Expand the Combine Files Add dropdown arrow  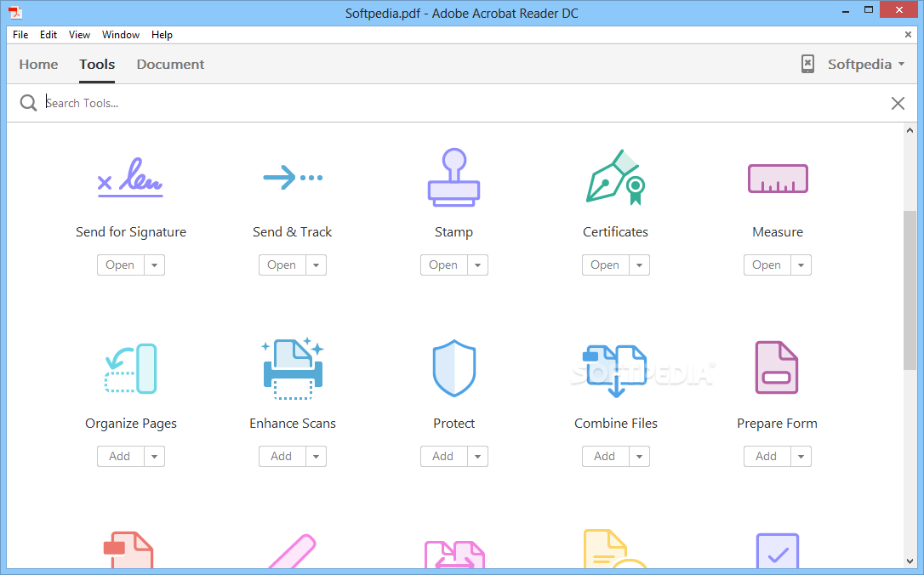[x=639, y=457]
